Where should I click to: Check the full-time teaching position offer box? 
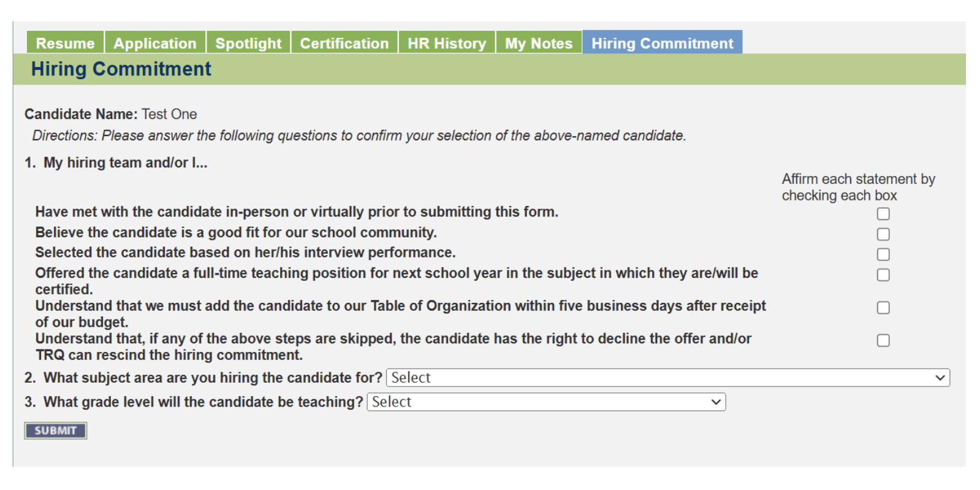(883, 275)
